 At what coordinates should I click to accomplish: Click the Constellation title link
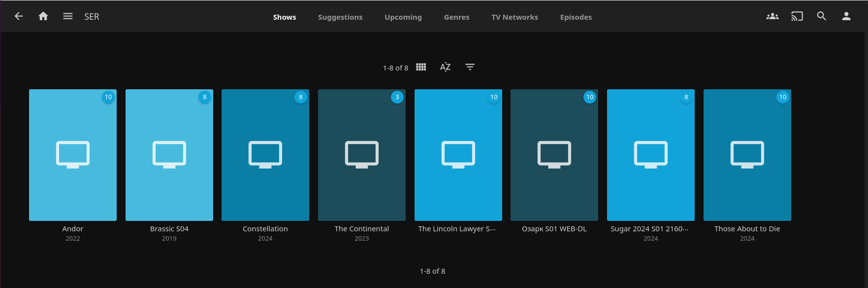265,229
